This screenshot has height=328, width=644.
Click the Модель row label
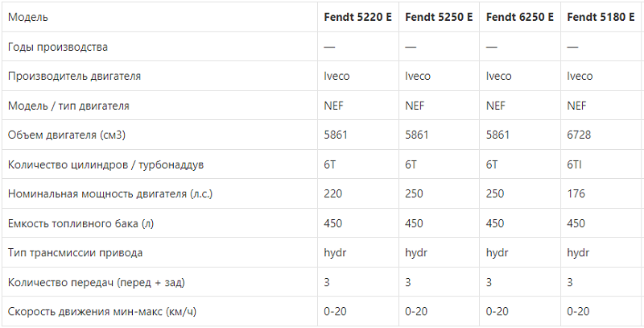click(28, 17)
